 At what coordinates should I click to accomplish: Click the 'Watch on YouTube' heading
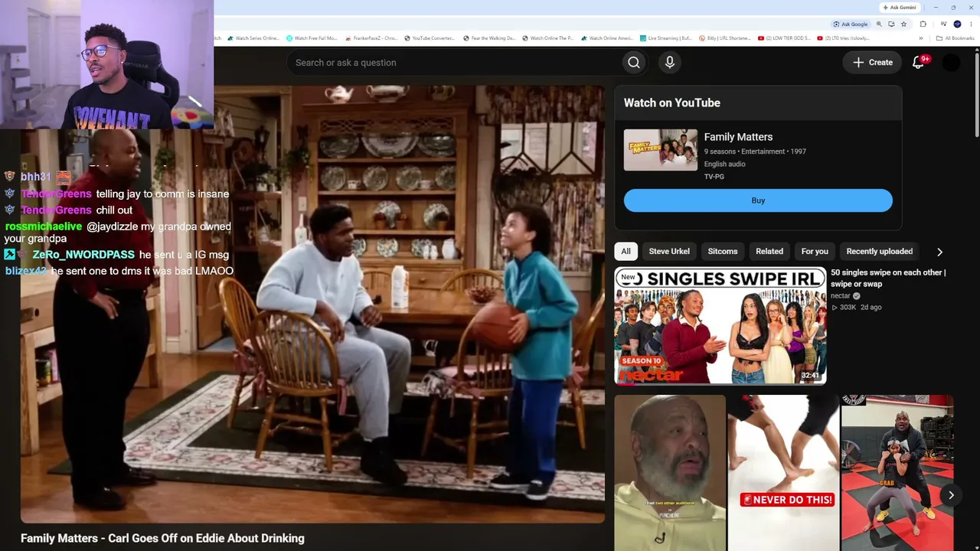672,103
